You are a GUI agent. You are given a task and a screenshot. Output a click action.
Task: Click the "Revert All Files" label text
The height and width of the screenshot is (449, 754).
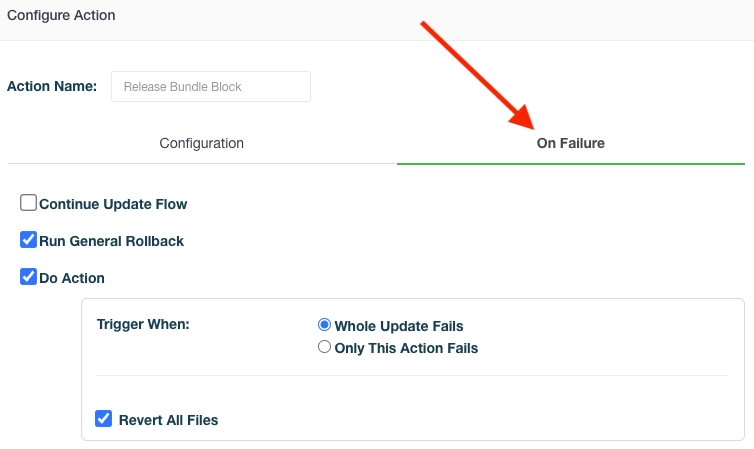pos(168,420)
